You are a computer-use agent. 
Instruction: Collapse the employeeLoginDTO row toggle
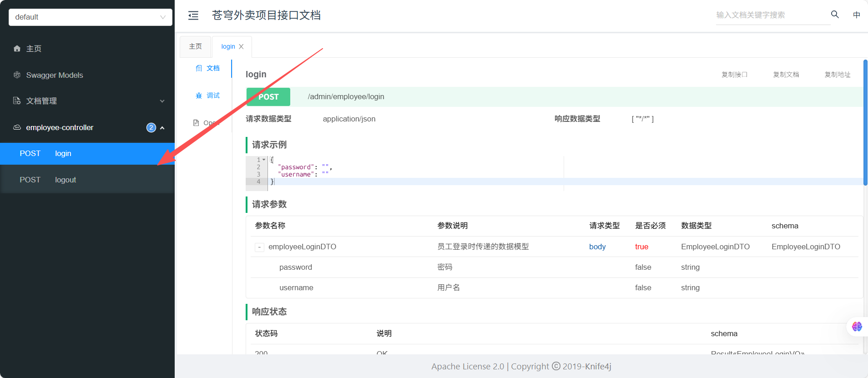coord(259,247)
